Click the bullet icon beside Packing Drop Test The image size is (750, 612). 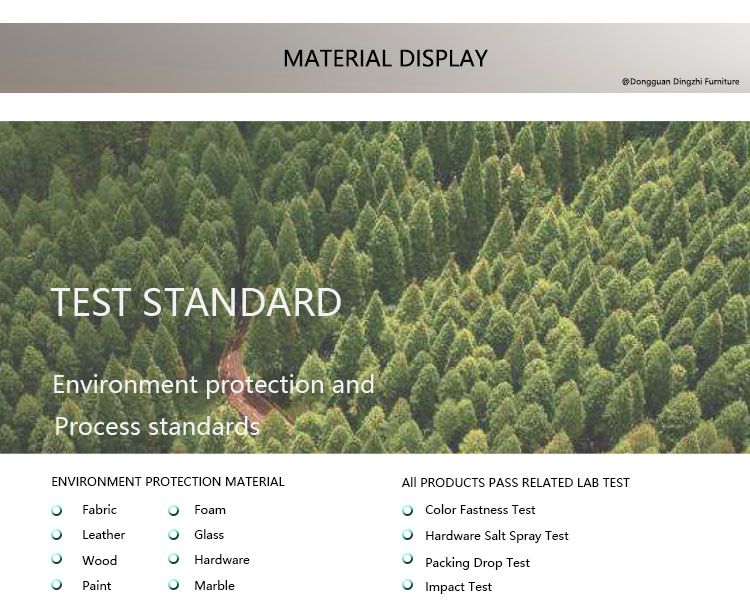pyautogui.click(x=408, y=559)
